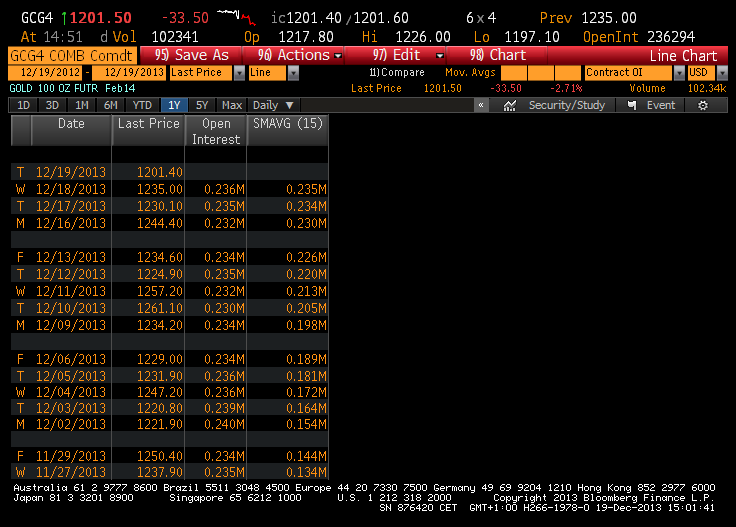Click last price 1247.20 in table
The height and width of the screenshot is (527, 736).
coord(160,392)
